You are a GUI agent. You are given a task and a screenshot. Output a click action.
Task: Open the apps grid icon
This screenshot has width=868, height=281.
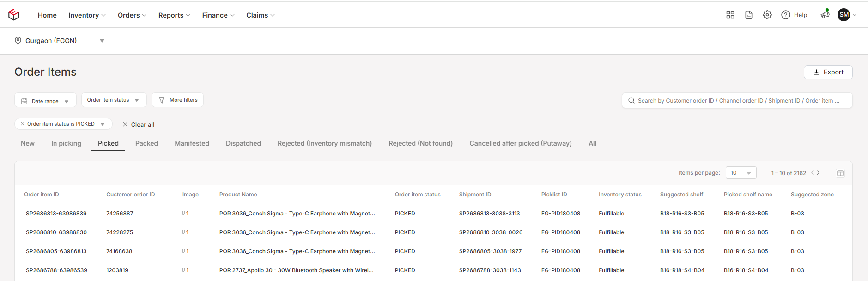coord(730,15)
